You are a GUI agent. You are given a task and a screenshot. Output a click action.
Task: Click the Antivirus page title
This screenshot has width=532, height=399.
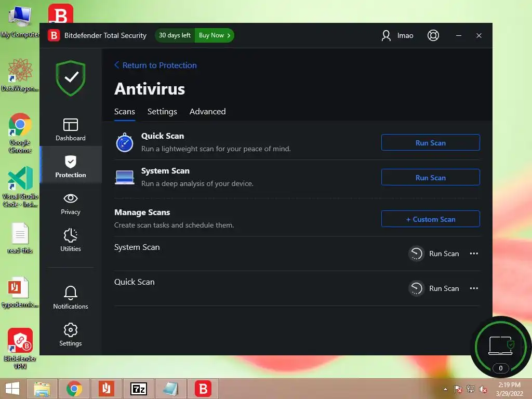150,89
